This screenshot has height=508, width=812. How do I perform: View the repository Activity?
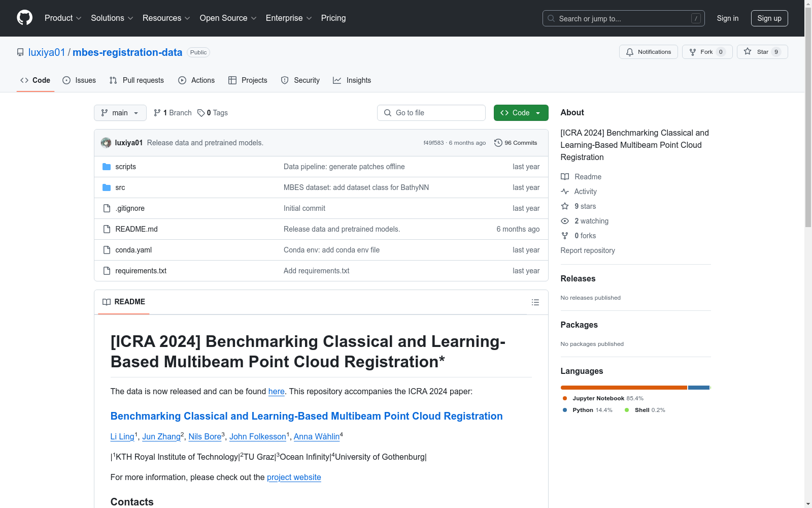pos(579,192)
